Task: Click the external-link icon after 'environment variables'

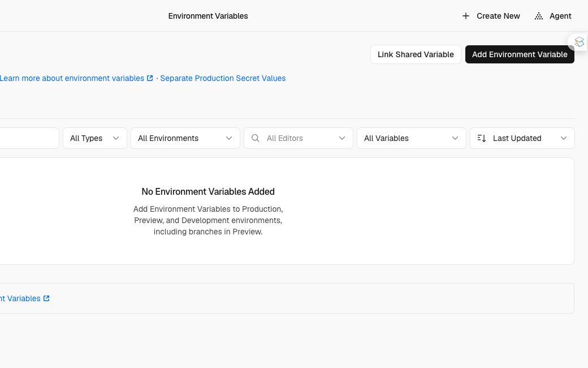Action: (150, 78)
